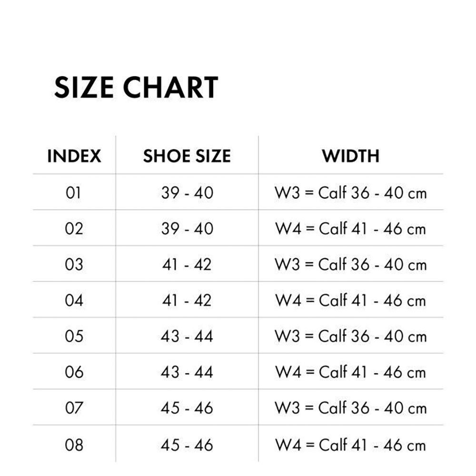This screenshot has width=476, height=476.
Task: Click index 05 cell
Action: tap(74, 336)
